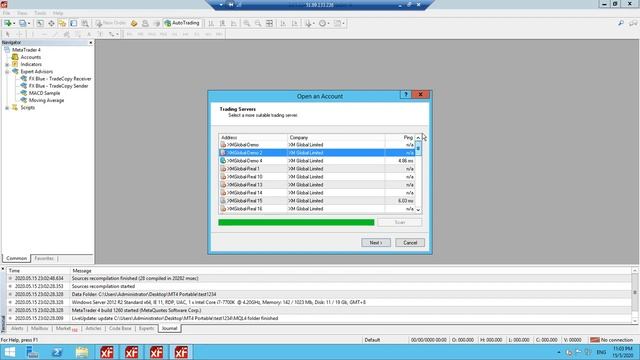Open the Windows Start button
Viewport: 640px width, 360px height.
9,352
